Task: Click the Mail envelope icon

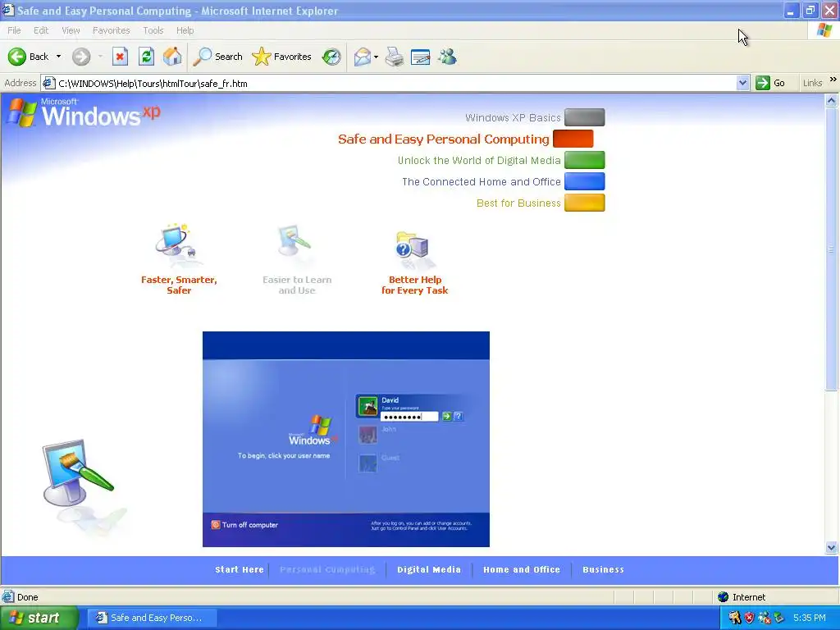Action: click(362, 57)
